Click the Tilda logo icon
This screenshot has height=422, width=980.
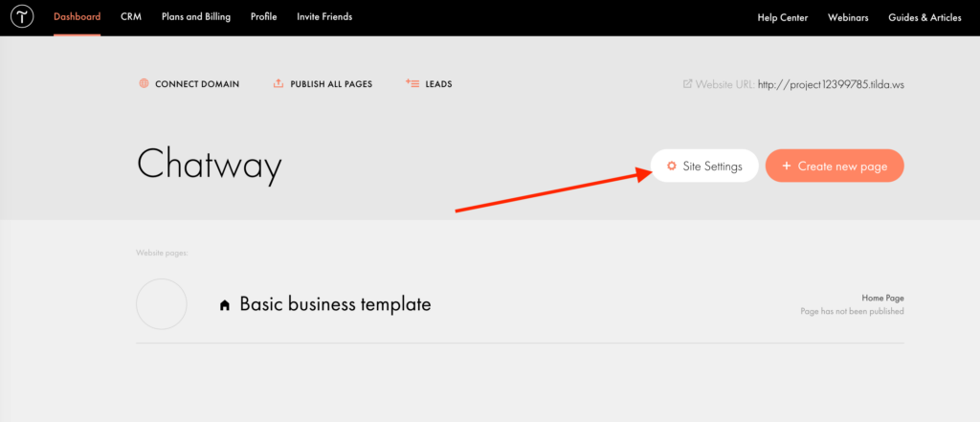[22, 17]
